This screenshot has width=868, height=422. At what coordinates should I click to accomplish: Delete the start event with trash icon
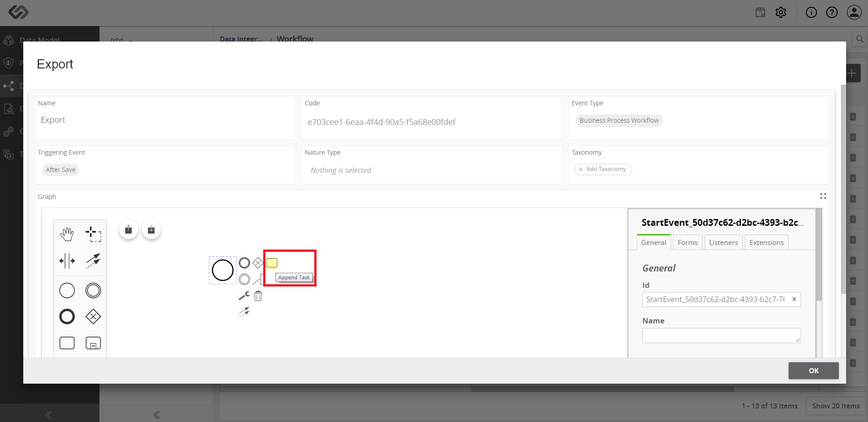258,296
